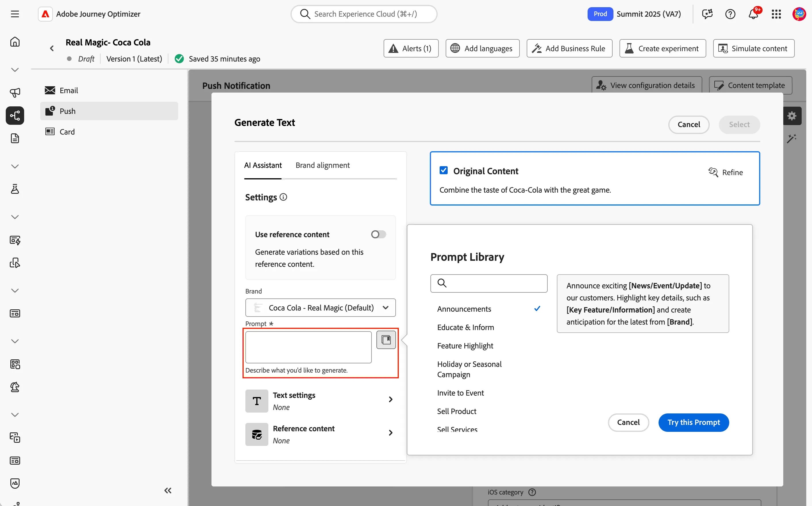The image size is (812, 506).
Task: Open the feedback chat icon in header
Action: [707, 14]
